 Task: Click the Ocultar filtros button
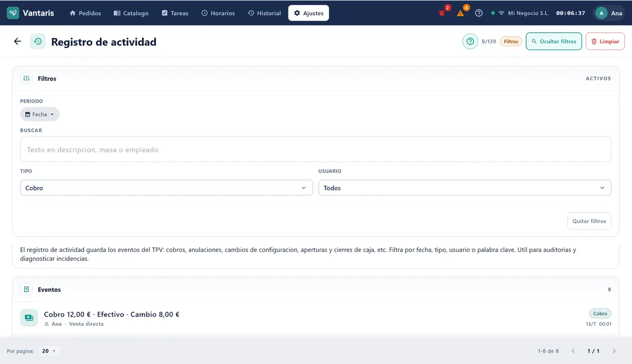[554, 41]
